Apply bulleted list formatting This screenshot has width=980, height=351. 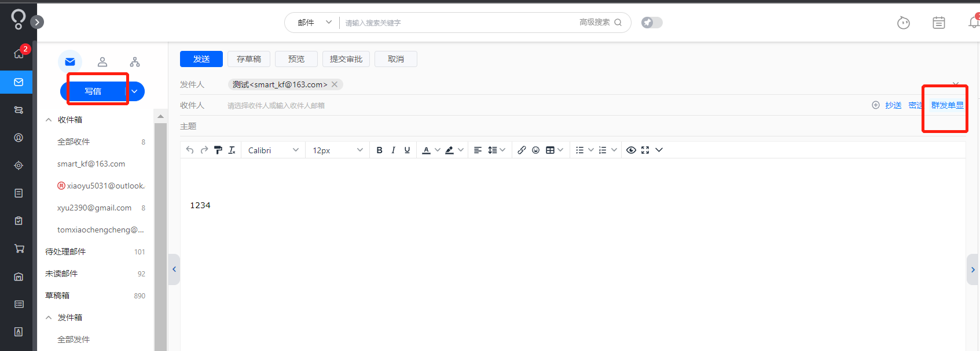coord(579,150)
